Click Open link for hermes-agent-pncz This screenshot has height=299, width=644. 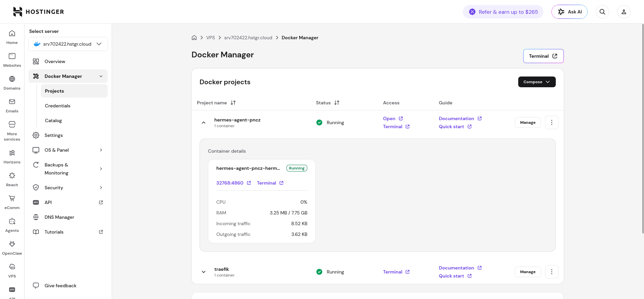393,118
